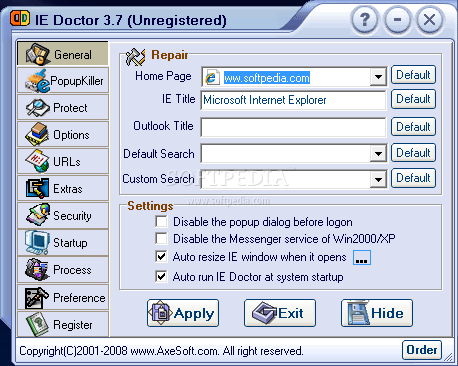Switch to the Extras section label
Screen dimensions: 458x366
click(x=68, y=189)
